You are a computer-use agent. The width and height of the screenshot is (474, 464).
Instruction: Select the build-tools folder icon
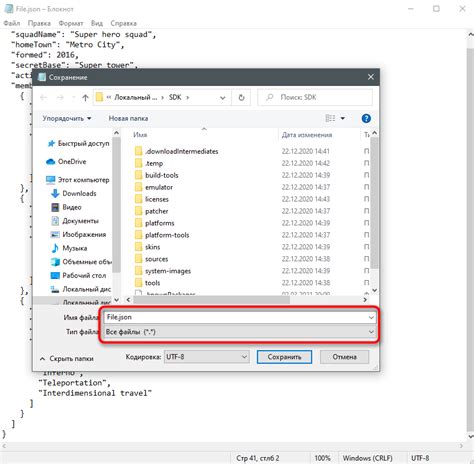[x=139, y=175]
